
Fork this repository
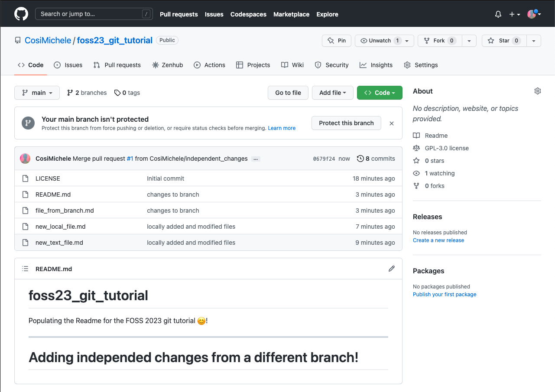(440, 41)
